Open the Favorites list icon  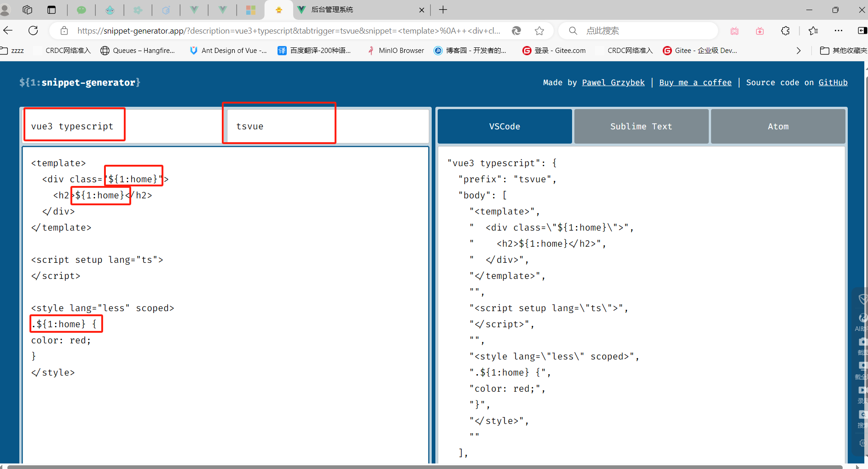tap(813, 31)
